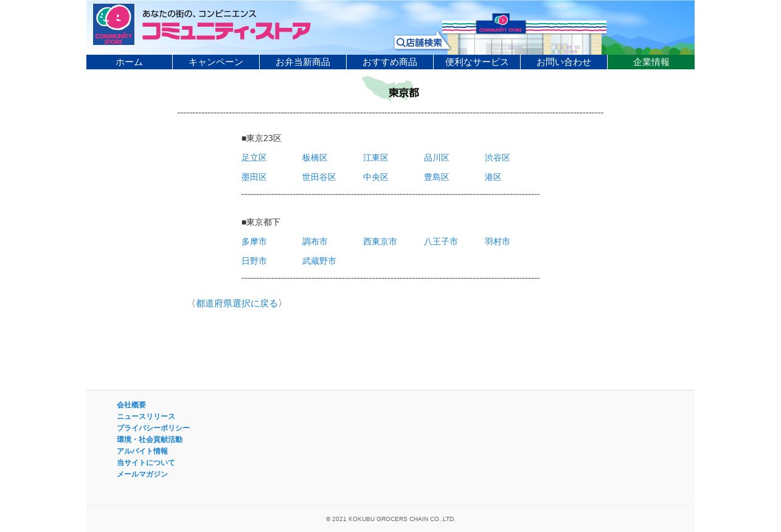Open 江東区 store list

point(376,157)
